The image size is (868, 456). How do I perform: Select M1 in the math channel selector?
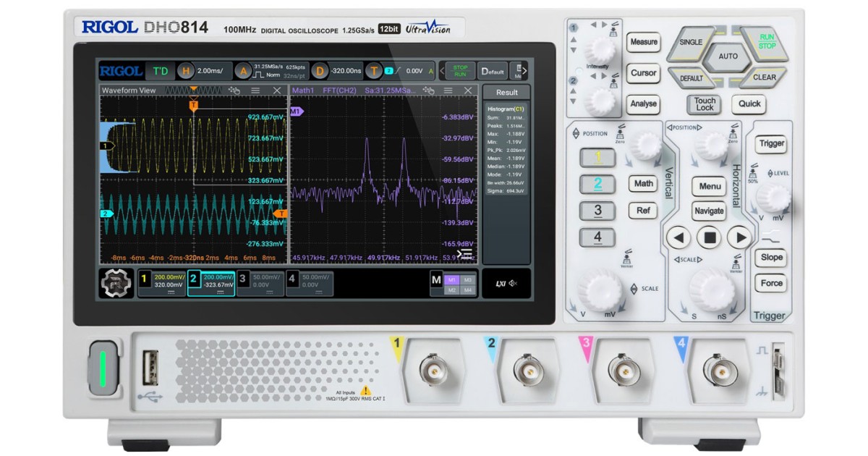pos(453,279)
